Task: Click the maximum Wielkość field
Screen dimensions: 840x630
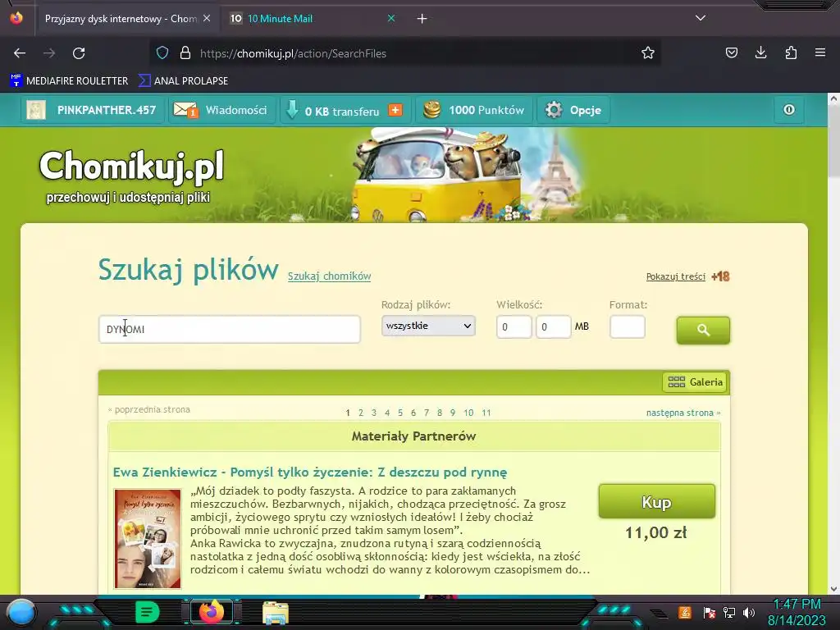Action: [554, 326]
